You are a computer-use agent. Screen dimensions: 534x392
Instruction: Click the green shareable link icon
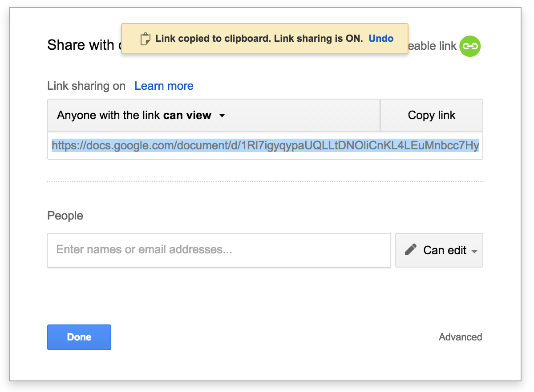[470, 46]
